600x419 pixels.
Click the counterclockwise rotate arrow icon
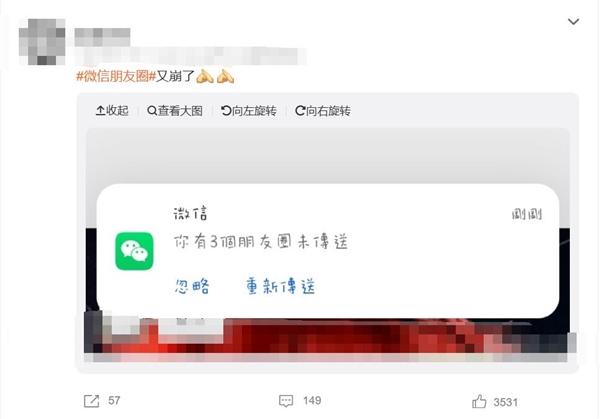point(226,111)
